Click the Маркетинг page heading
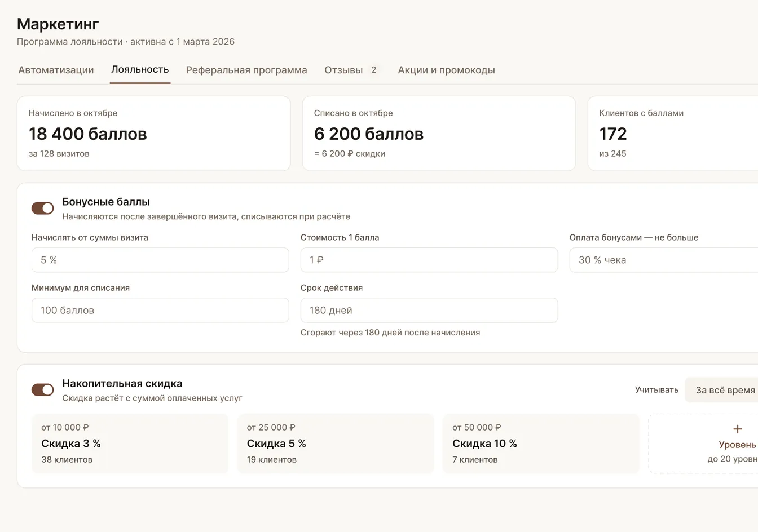Screen dimensions: 758x532 point(58,24)
